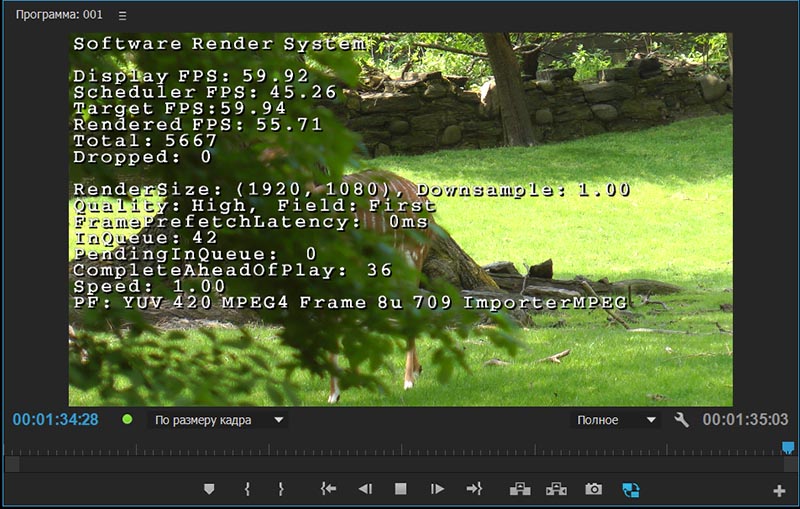Mark Out point with the right brace
800x509 pixels.
(281, 489)
